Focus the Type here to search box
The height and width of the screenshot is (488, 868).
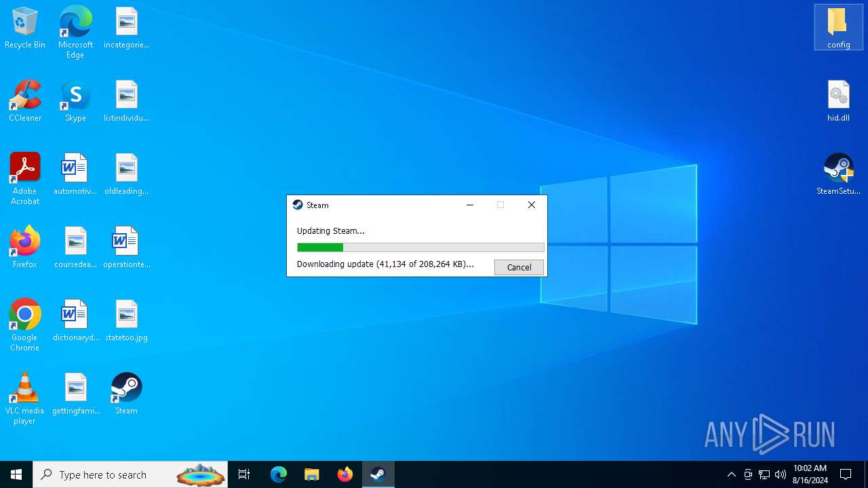coord(132,474)
